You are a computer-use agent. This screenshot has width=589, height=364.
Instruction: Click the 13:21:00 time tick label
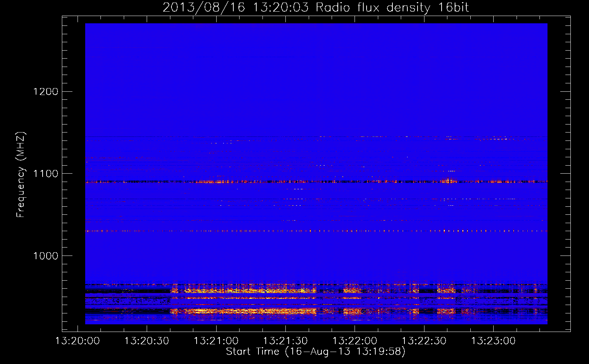(216, 341)
